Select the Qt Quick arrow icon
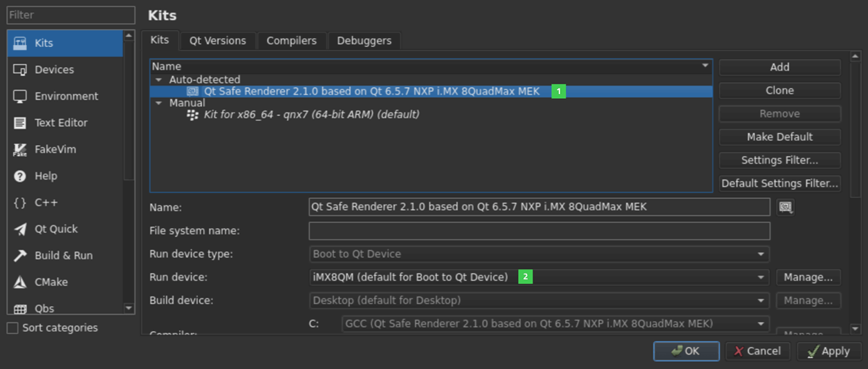This screenshot has width=868, height=369. click(20, 229)
